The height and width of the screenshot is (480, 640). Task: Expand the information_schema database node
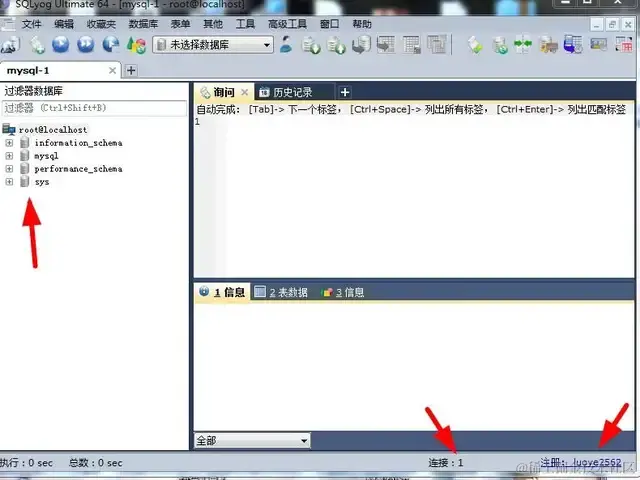pyautogui.click(x=9, y=143)
